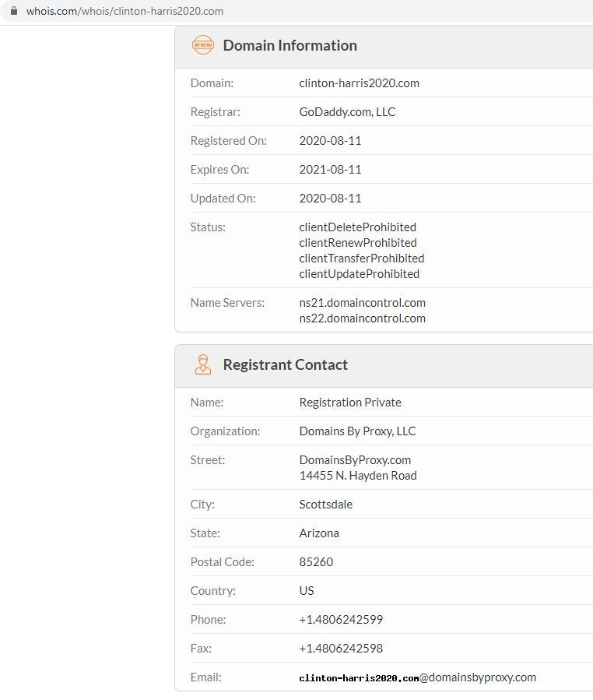Click the Postal Code: field label
The image size is (593, 700).
click(x=223, y=562)
